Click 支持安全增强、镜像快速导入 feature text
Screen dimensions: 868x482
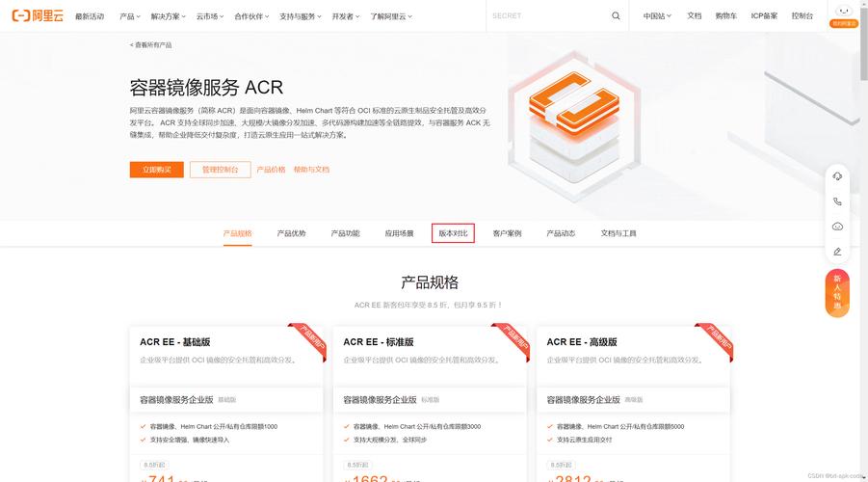(190, 440)
